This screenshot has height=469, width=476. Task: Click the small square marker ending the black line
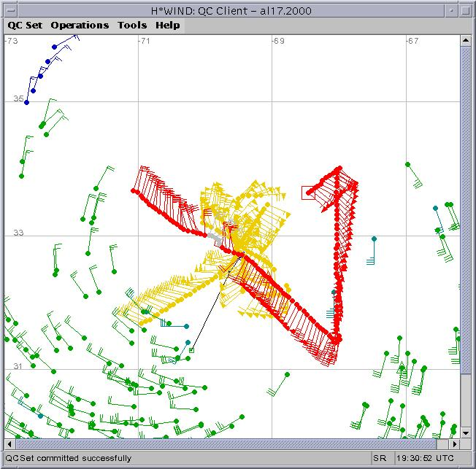pyautogui.click(x=191, y=351)
